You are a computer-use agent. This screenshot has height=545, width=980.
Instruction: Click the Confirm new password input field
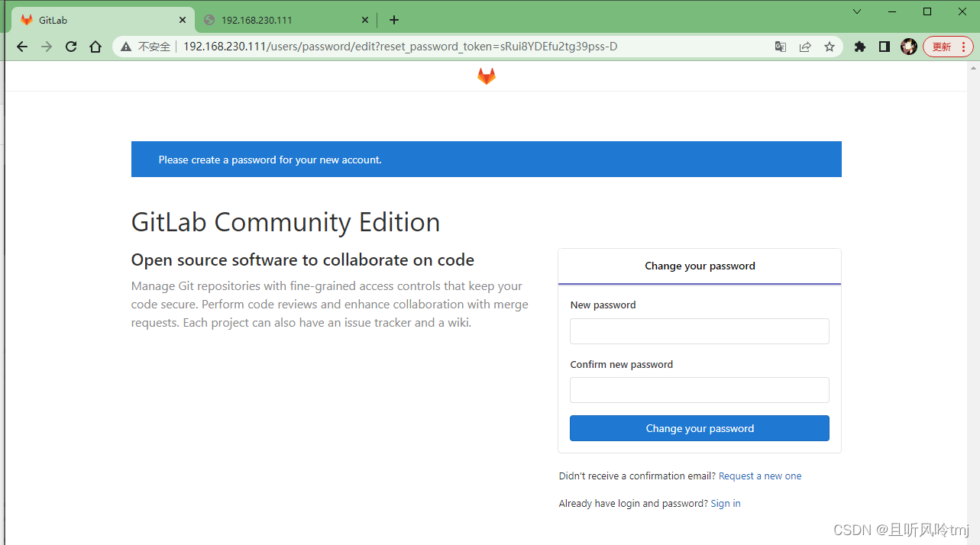tap(700, 390)
